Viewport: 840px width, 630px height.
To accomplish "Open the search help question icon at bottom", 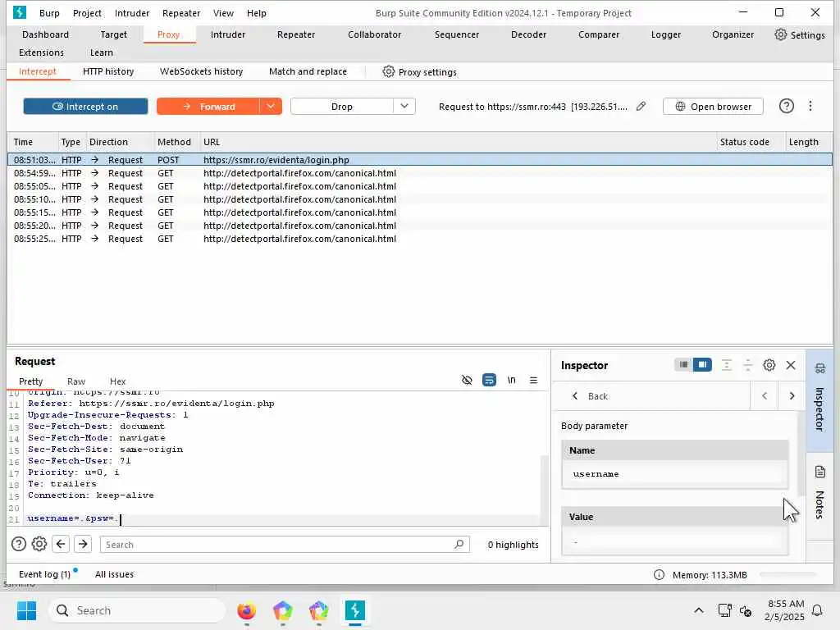I will (19, 545).
